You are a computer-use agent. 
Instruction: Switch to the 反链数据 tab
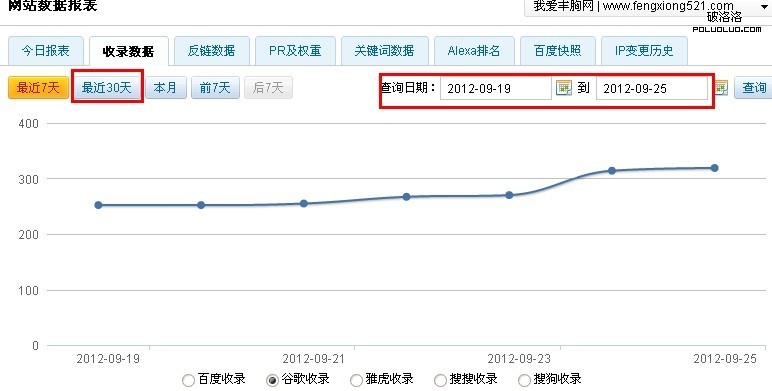click(212, 51)
